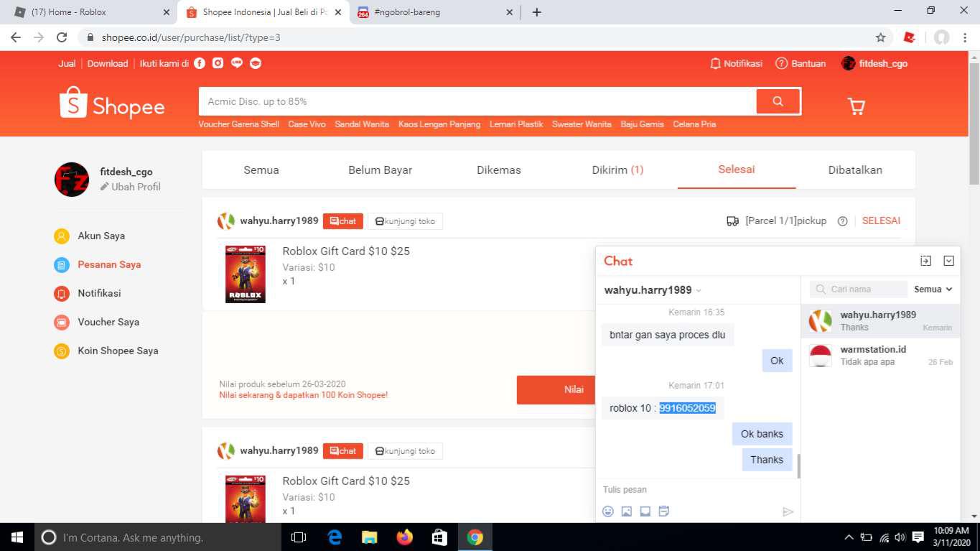This screenshot has height=551, width=980.
Task: Go back in browser history
Action: pos(16,37)
